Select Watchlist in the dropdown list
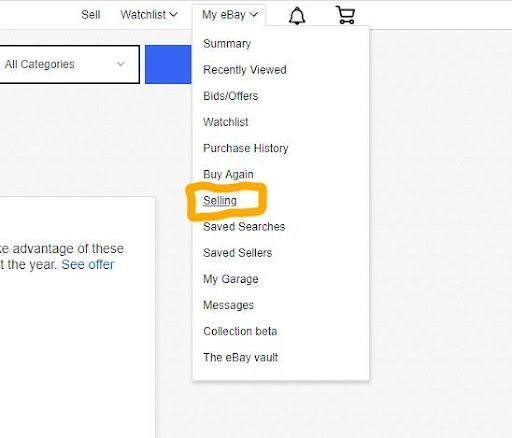Screen dimensions: 512x438 pyautogui.click(x=226, y=122)
